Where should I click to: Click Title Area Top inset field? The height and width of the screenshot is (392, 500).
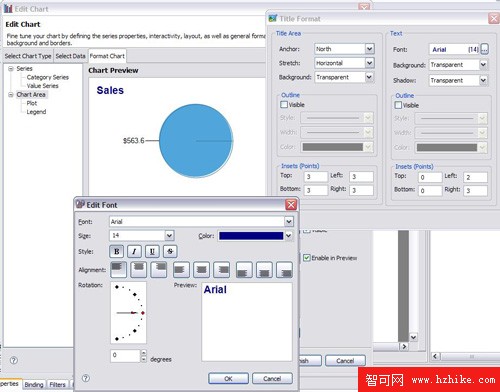[316, 176]
